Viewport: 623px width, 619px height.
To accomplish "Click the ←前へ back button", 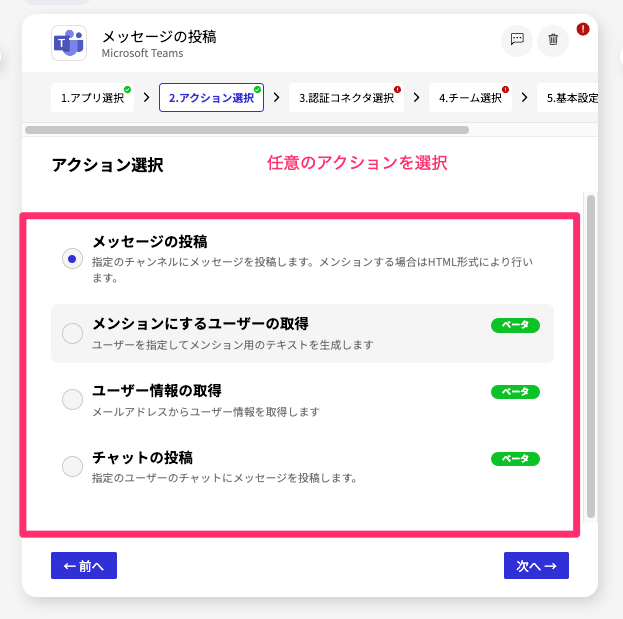I will (84, 565).
